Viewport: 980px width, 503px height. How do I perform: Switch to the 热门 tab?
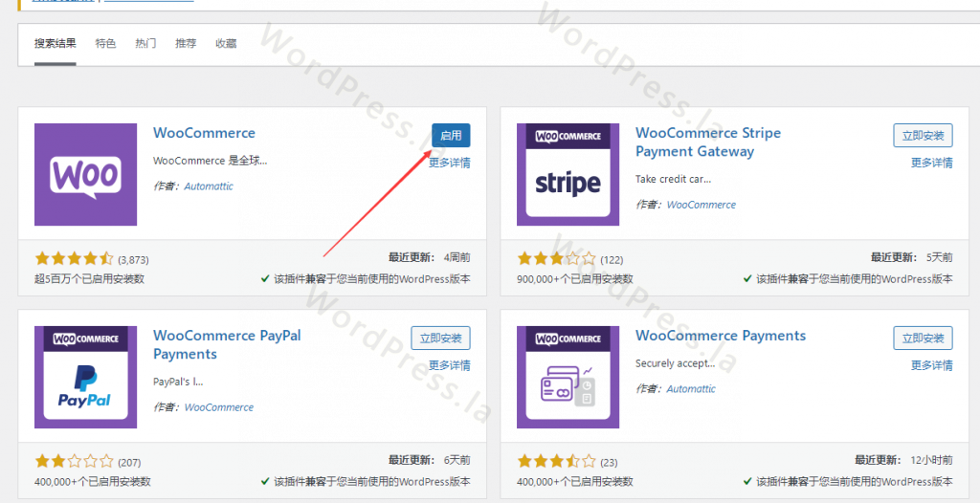click(x=145, y=44)
